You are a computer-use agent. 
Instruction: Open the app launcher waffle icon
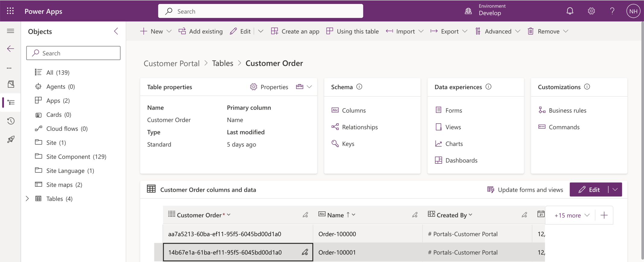[x=10, y=11]
